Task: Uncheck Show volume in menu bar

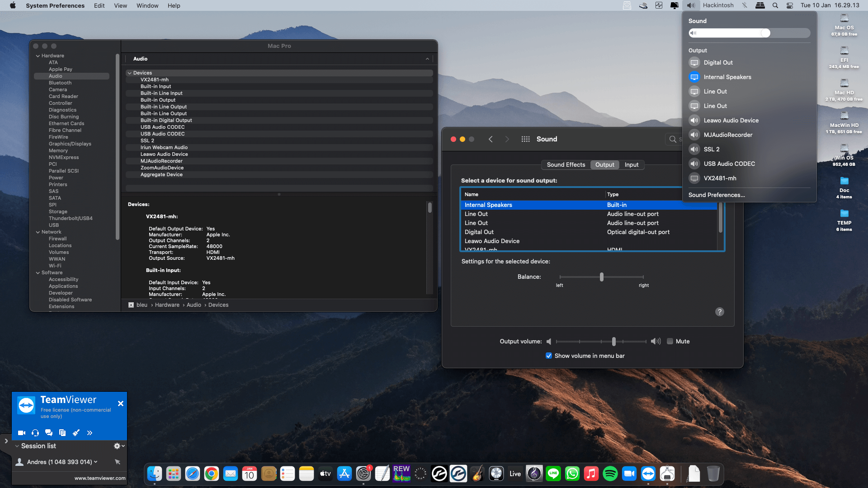Action: coord(549,356)
